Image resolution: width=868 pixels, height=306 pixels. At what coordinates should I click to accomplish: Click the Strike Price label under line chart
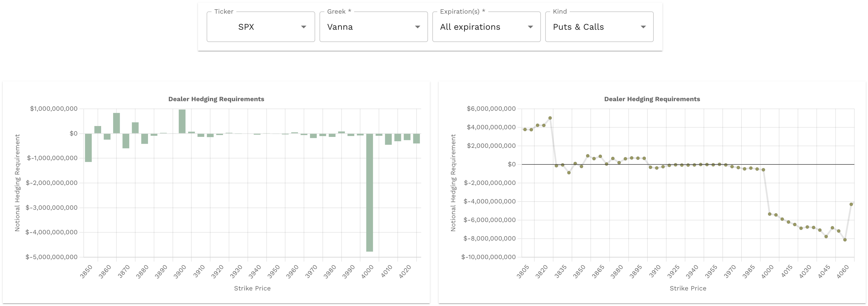pos(688,289)
